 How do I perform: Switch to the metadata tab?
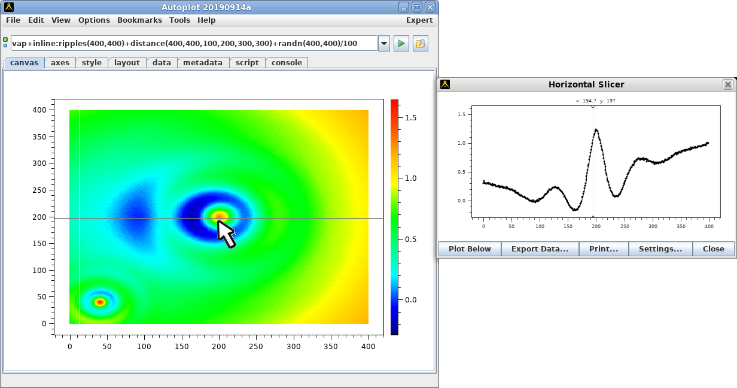coord(203,63)
